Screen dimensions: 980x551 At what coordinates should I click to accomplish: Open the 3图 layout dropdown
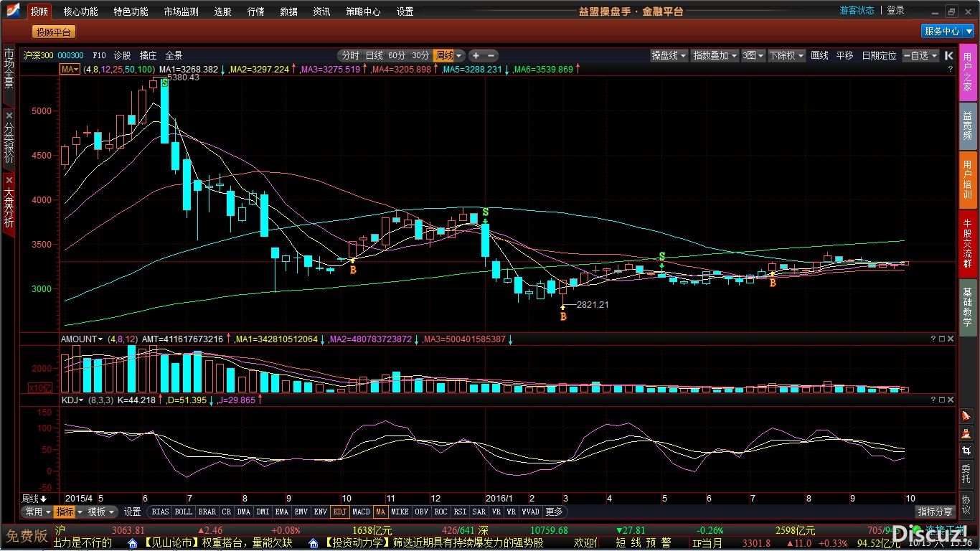753,55
